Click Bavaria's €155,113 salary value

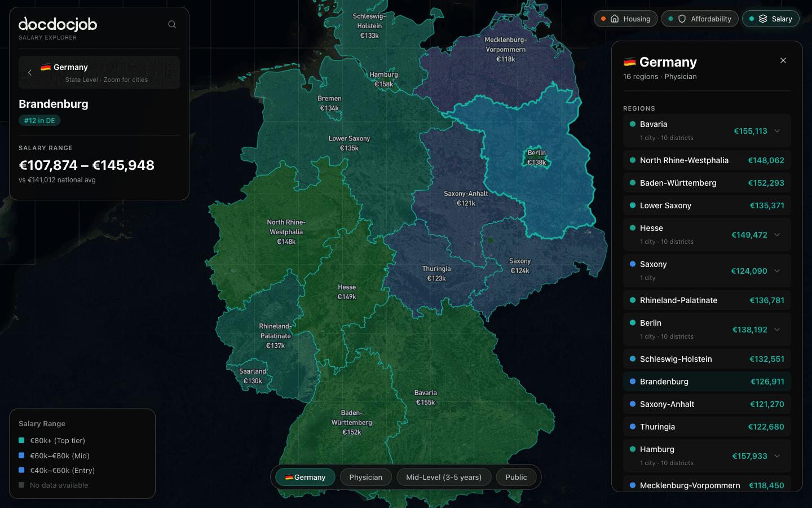point(751,131)
